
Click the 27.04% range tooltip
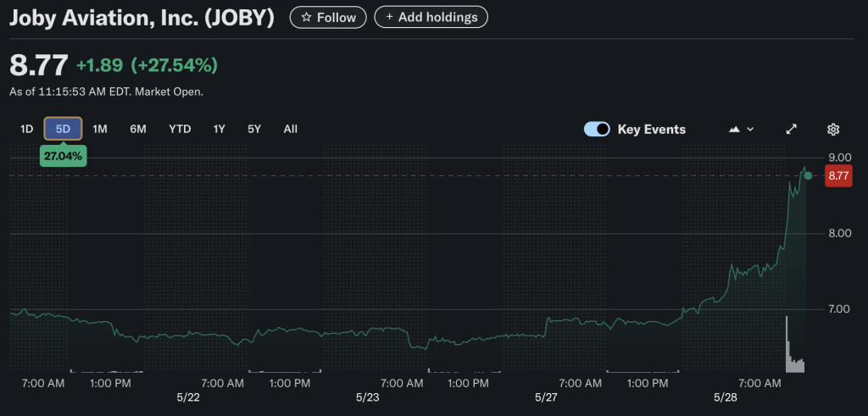(x=63, y=156)
